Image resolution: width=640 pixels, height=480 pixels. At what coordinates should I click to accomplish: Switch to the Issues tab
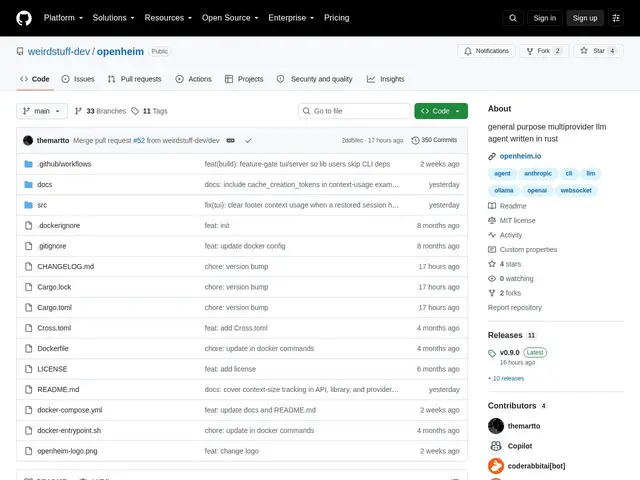[78, 79]
